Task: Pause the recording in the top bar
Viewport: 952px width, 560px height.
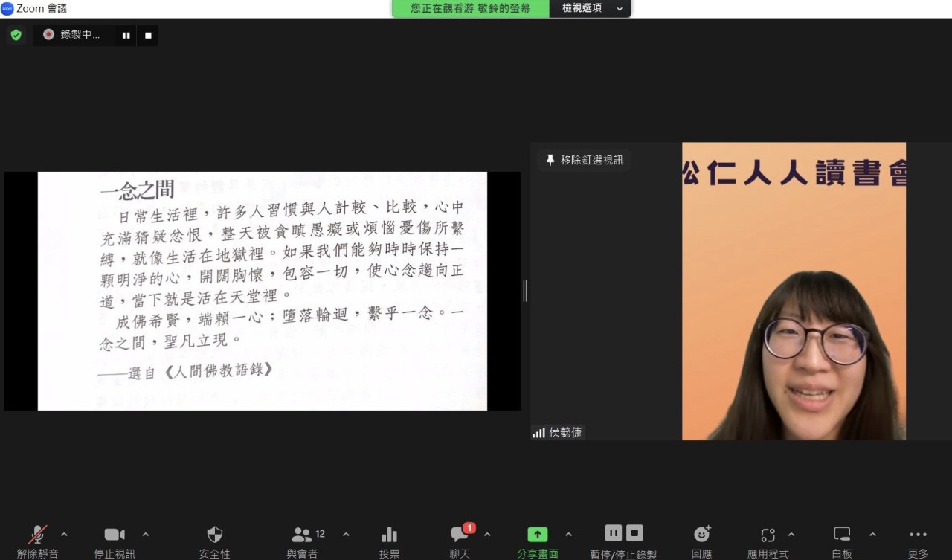Action: pyautogui.click(x=126, y=35)
